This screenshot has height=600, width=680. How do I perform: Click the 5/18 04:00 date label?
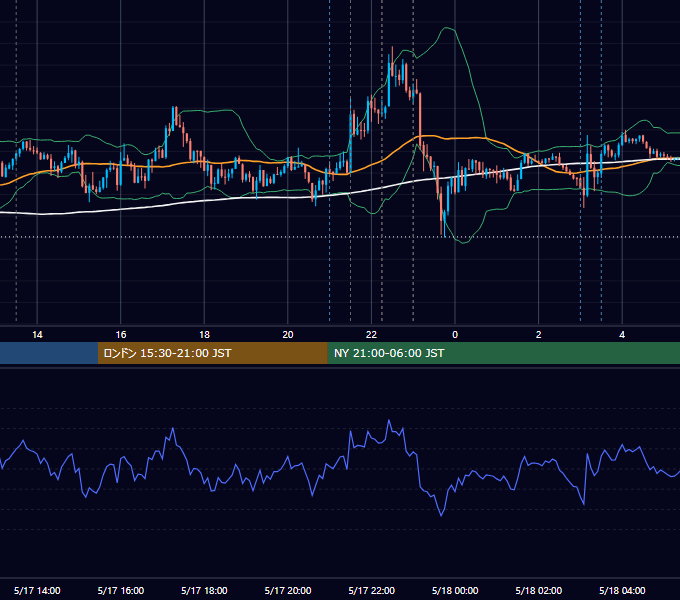(622, 590)
